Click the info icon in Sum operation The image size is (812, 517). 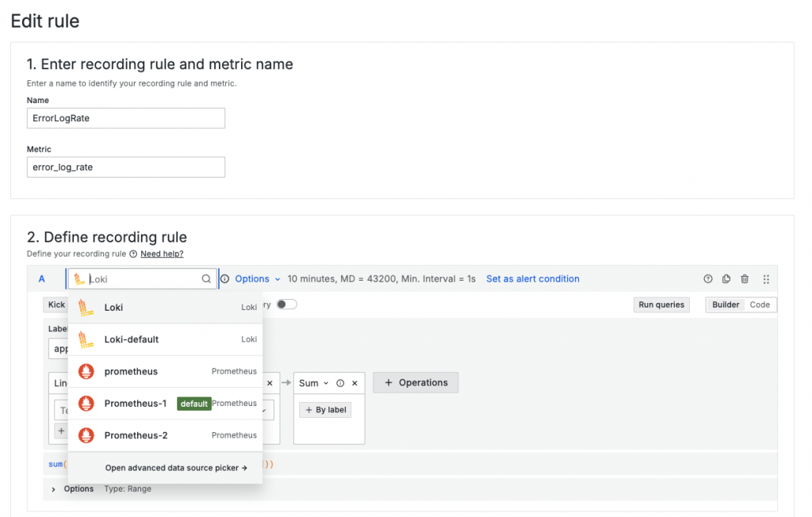pos(340,383)
